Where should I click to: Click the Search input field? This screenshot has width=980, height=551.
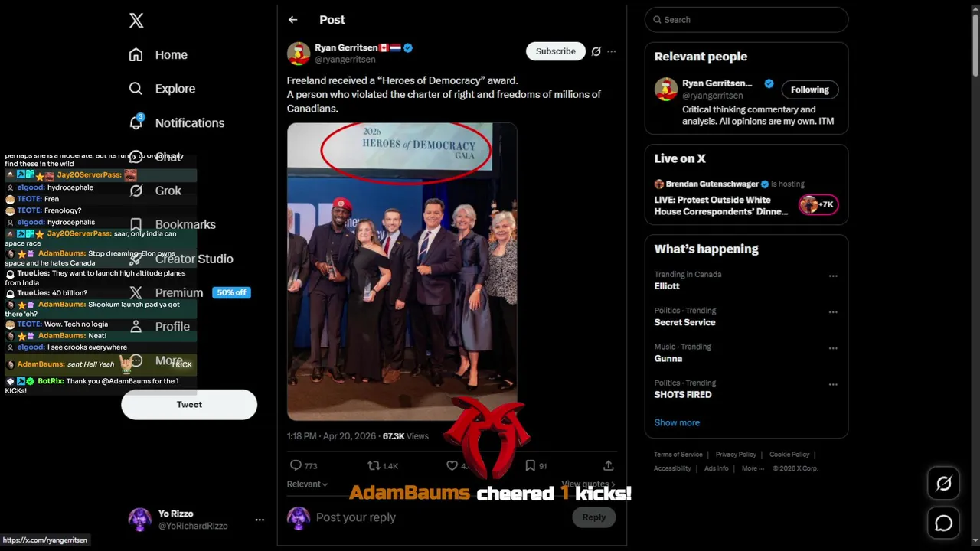[750, 20]
